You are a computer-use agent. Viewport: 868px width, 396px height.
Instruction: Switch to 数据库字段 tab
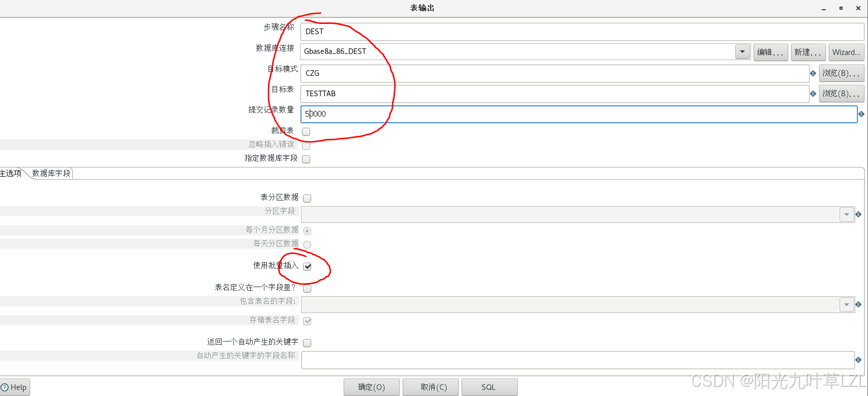coord(51,173)
